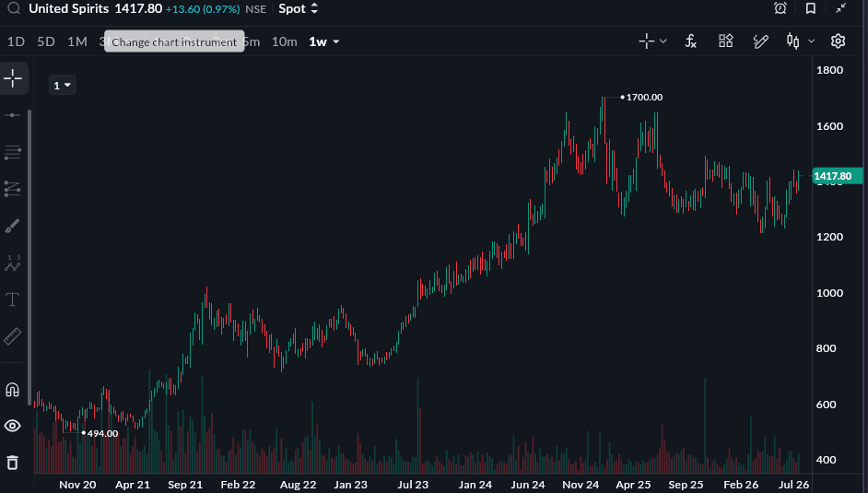Open the chart templates grid icon
Screen dimensions: 868x493
click(x=726, y=41)
